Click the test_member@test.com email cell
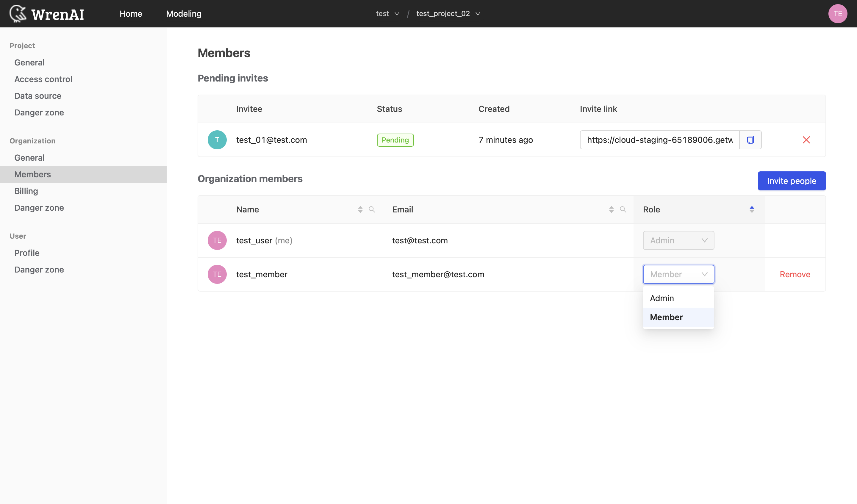This screenshot has width=857, height=504. point(438,274)
